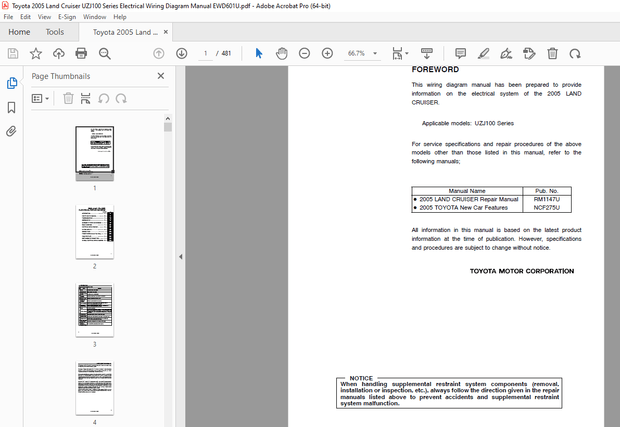Image resolution: width=620 pixels, height=427 pixels.
Task: Open the fit page options dropdown
Action: (400, 53)
